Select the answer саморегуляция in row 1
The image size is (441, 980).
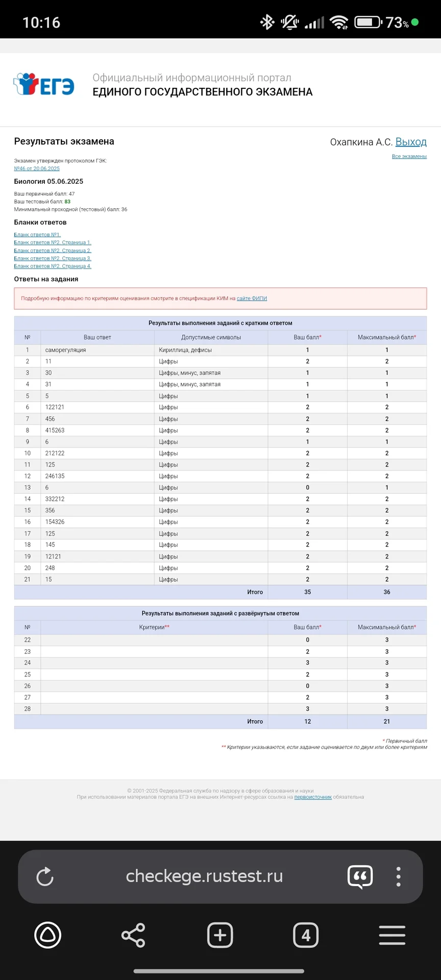tap(65, 350)
